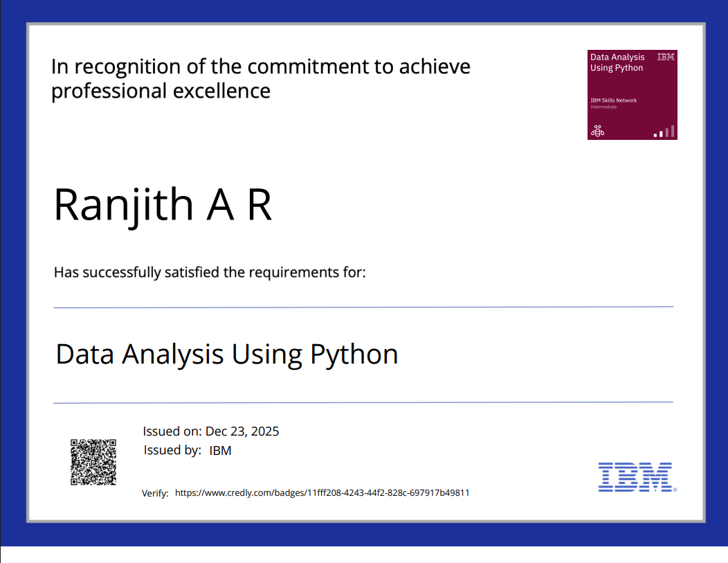The height and width of the screenshot is (563, 728).
Task: Click the 'professional excellence' line of text
Action: coord(161,91)
